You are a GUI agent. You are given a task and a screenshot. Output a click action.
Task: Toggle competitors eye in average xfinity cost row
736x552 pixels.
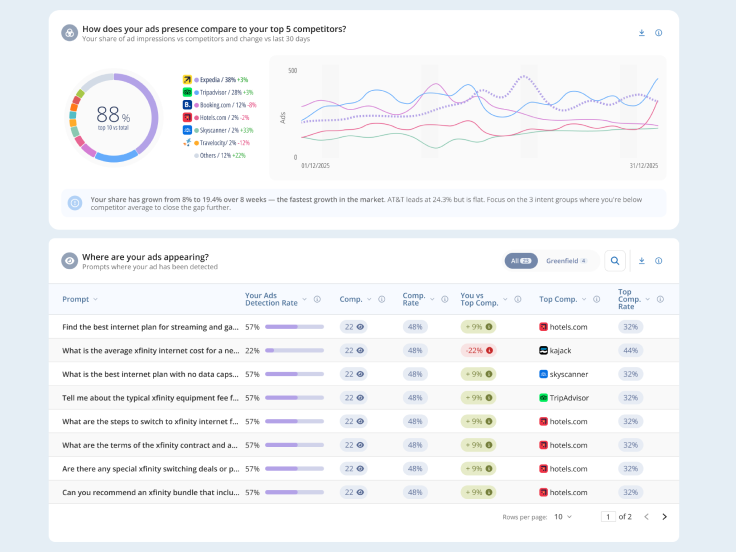point(360,351)
